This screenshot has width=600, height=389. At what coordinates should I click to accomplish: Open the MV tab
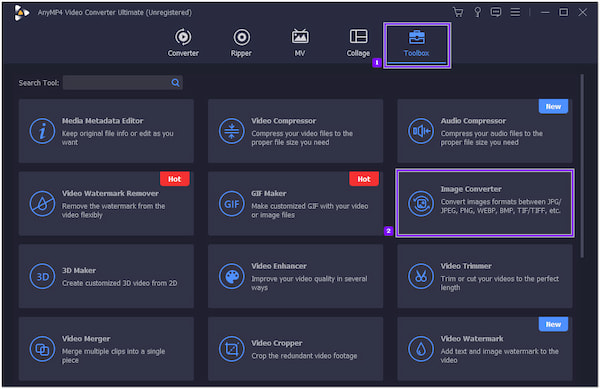pos(300,43)
